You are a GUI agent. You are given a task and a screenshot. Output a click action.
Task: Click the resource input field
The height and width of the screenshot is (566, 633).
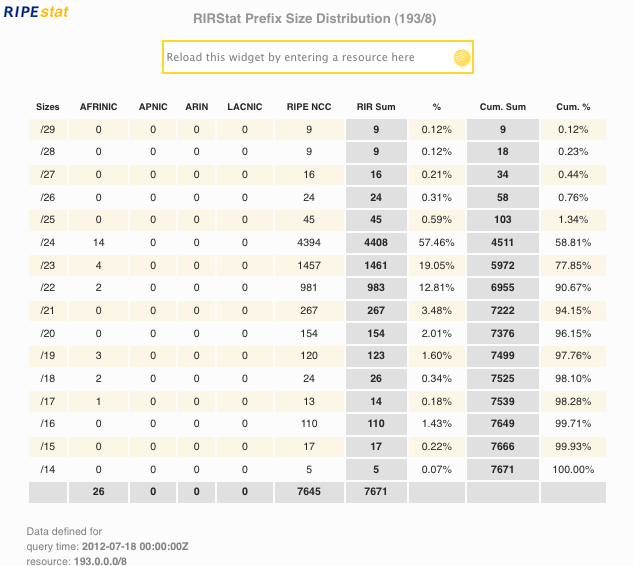(305, 58)
